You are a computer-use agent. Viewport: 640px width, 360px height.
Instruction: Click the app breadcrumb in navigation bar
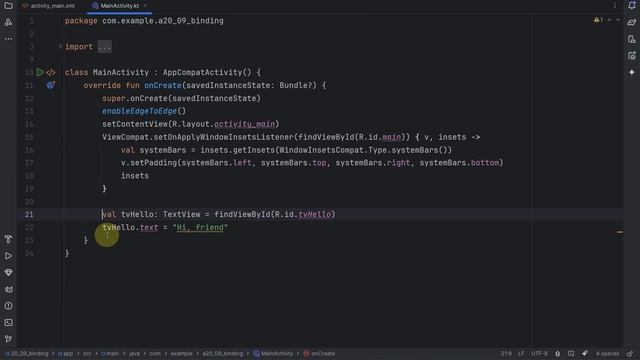pyautogui.click(x=65, y=353)
